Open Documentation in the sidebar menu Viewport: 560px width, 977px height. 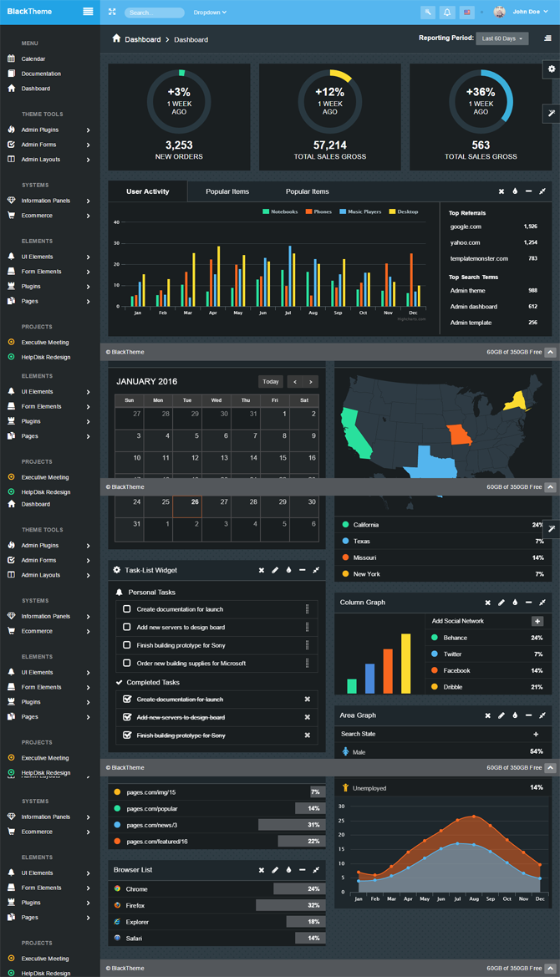pos(41,74)
